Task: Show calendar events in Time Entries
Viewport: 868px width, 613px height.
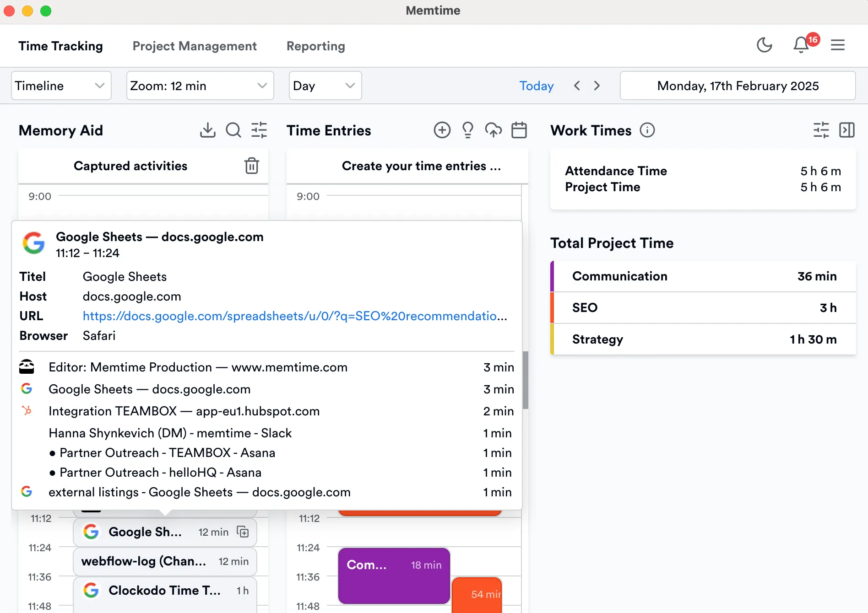Action: 519,130
